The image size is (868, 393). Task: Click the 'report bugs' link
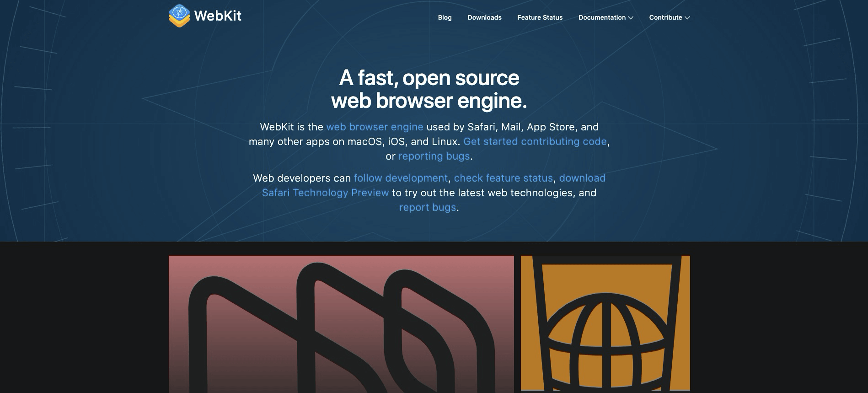tap(428, 207)
